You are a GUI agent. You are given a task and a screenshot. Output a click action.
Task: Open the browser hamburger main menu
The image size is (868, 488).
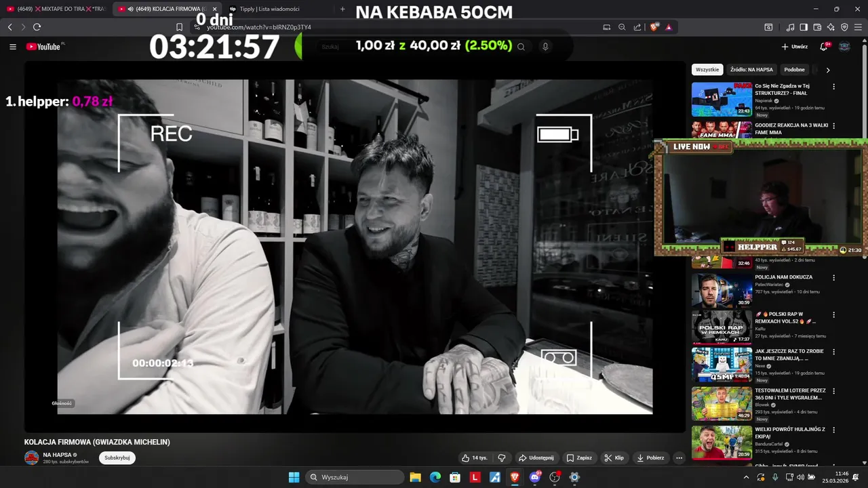point(859,27)
